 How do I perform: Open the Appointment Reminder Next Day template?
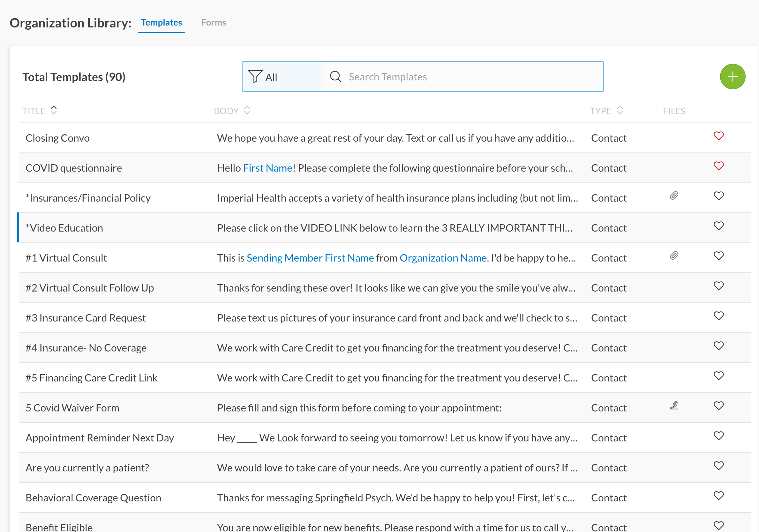(x=100, y=438)
